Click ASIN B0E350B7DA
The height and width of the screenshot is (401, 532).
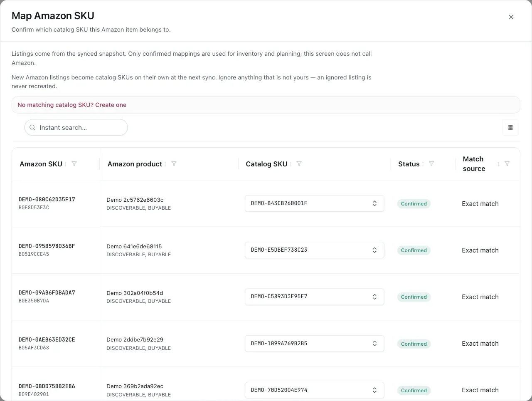pos(34,301)
